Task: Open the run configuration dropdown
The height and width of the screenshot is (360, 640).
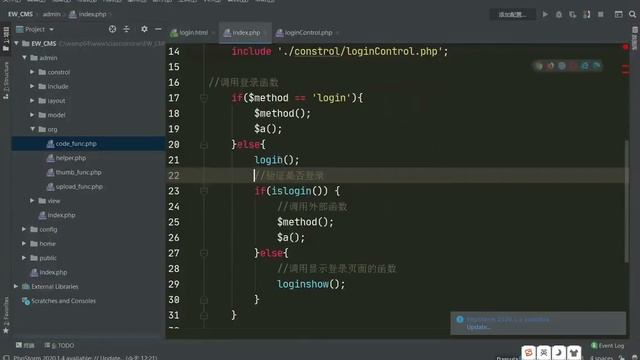Action: coord(513,14)
